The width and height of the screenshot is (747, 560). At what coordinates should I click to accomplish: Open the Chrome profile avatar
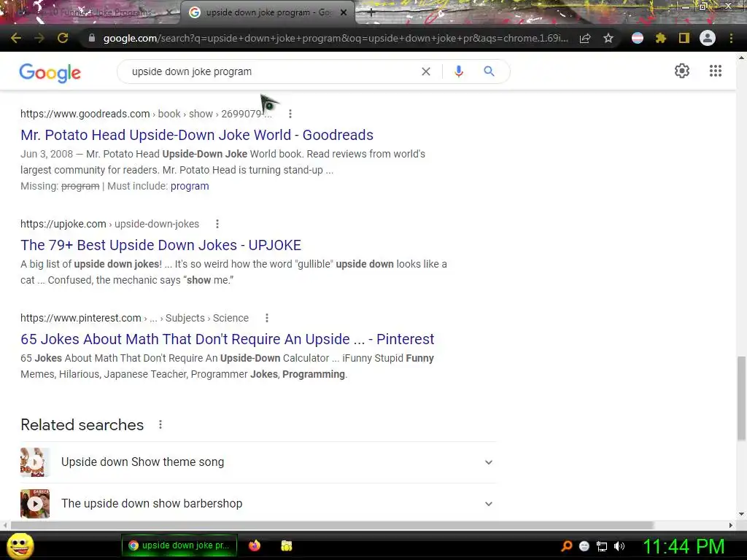708,38
